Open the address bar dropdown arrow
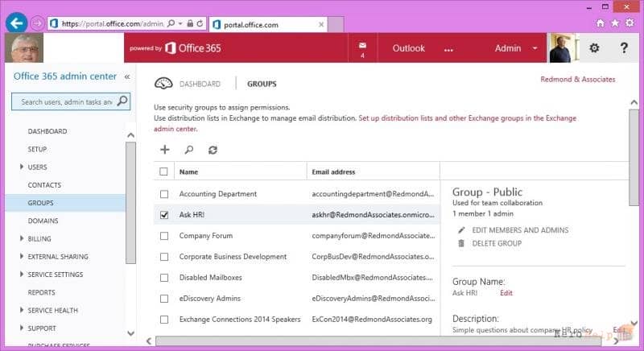Viewport: 644px width, 351px height. point(180,23)
